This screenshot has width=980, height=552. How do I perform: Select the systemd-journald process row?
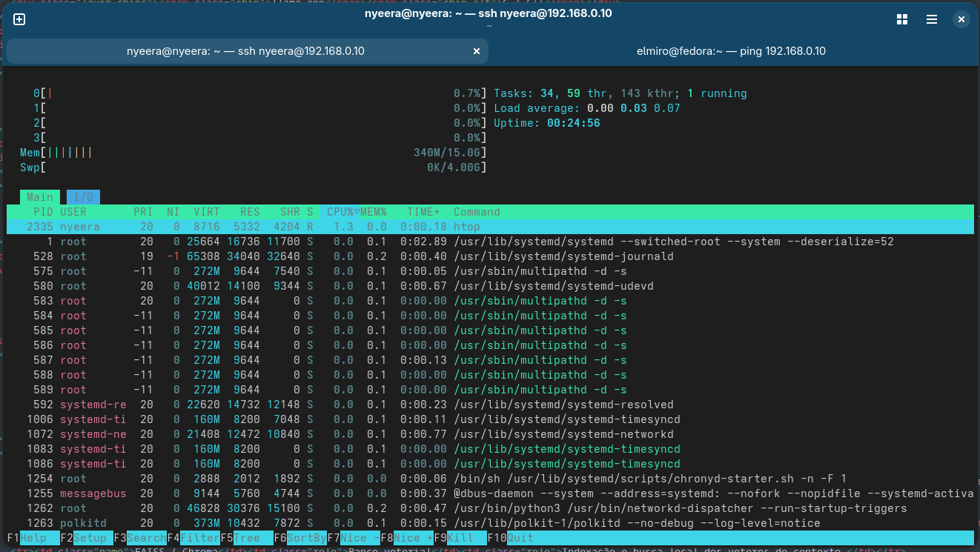pos(489,256)
